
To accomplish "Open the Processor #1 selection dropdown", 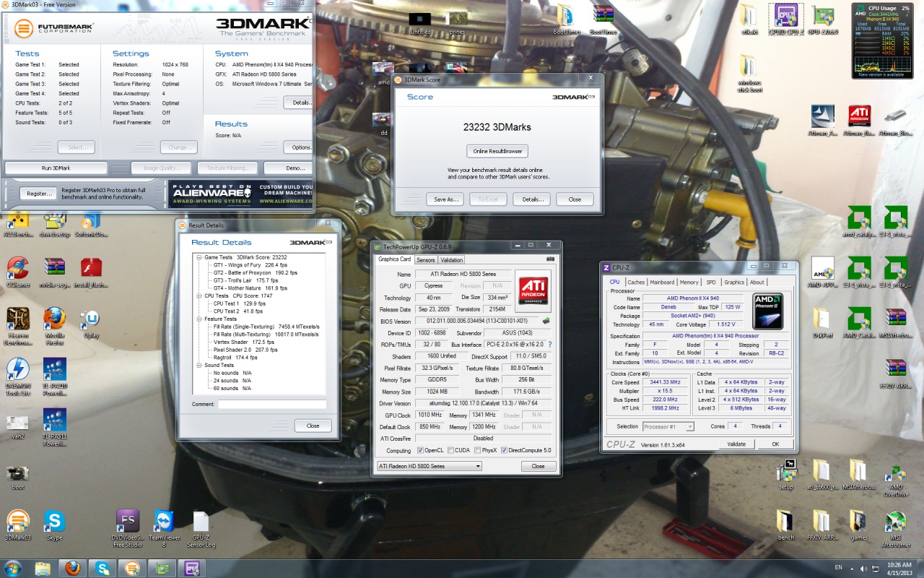I will (668, 426).
